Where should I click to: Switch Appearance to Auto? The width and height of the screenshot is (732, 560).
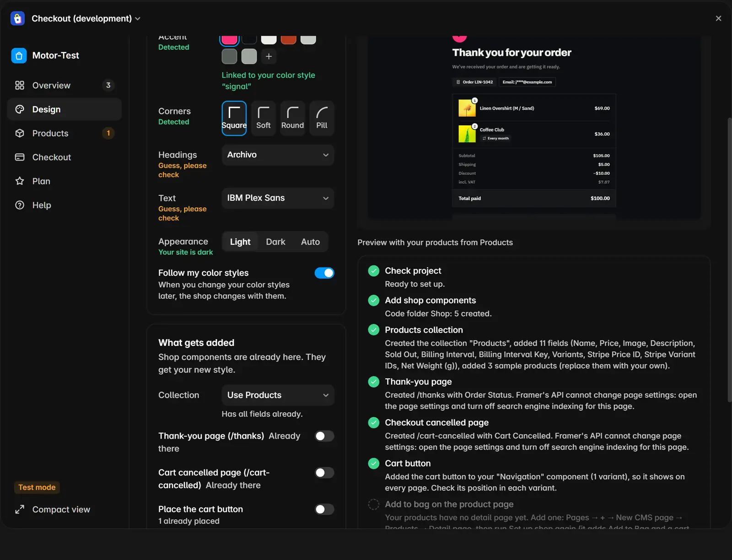pyautogui.click(x=311, y=242)
